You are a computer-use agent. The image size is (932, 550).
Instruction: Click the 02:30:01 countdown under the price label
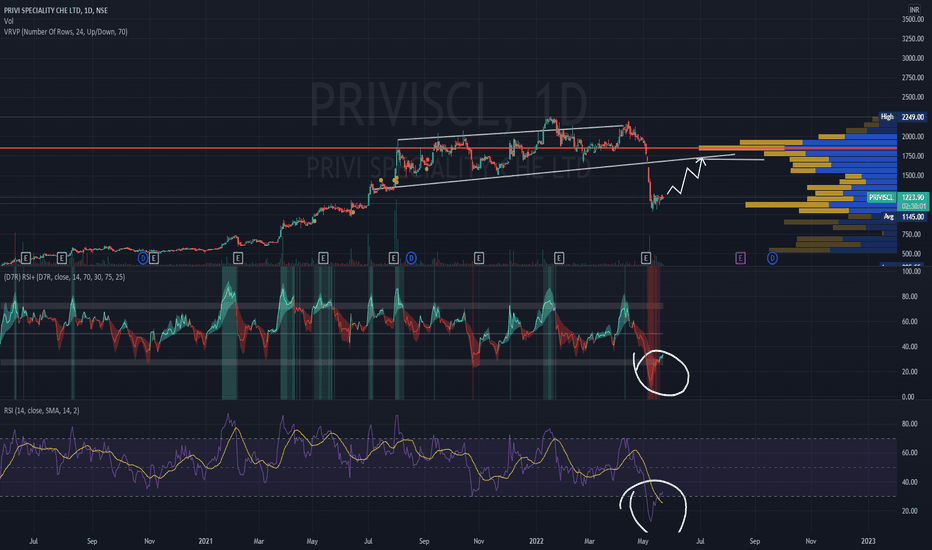tap(914, 206)
